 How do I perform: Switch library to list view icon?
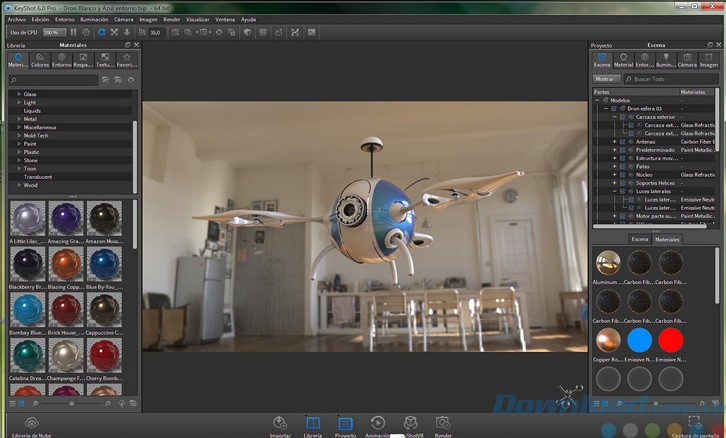13,404
